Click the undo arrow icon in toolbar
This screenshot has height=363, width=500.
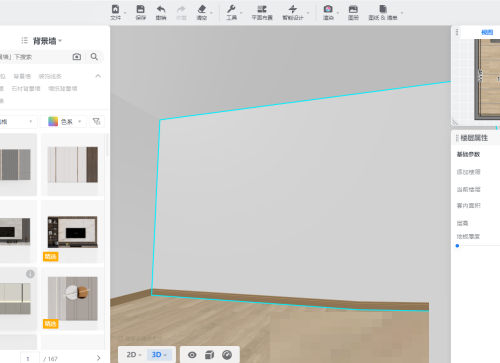pyautogui.click(x=161, y=9)
